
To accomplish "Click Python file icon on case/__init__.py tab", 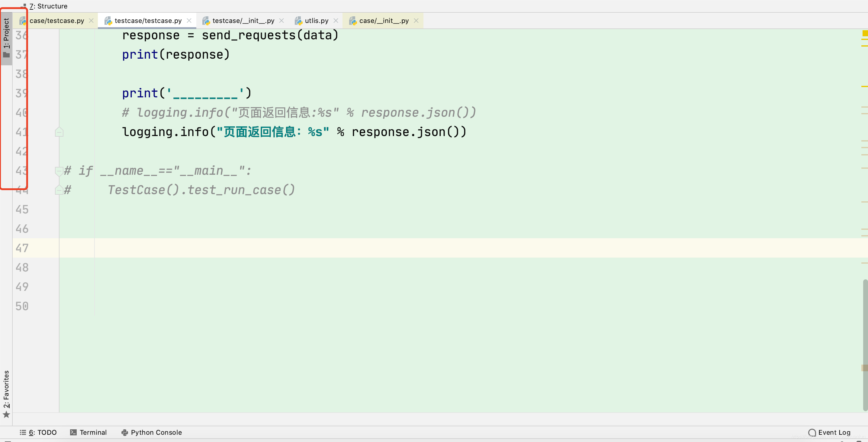I will pos(352,21).
